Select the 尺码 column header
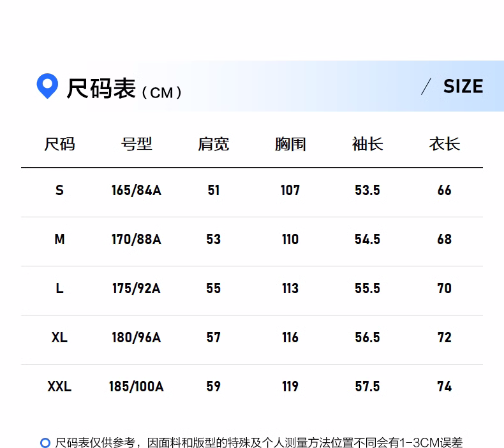 [59, 144]
